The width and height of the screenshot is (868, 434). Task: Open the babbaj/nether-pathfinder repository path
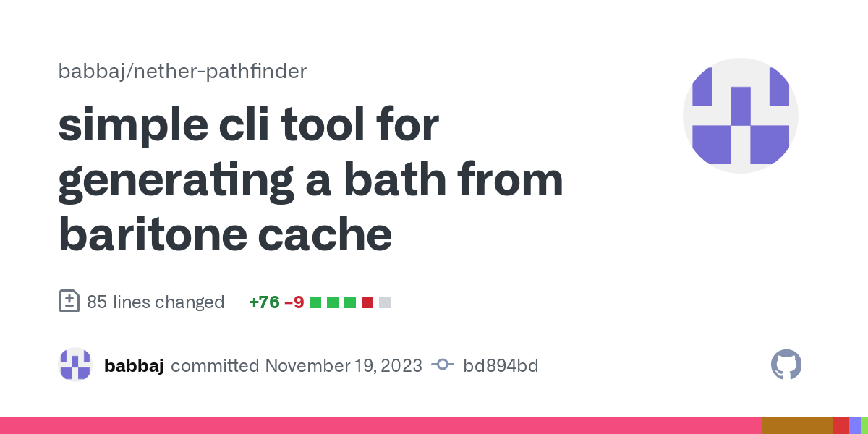pos(182,71)
